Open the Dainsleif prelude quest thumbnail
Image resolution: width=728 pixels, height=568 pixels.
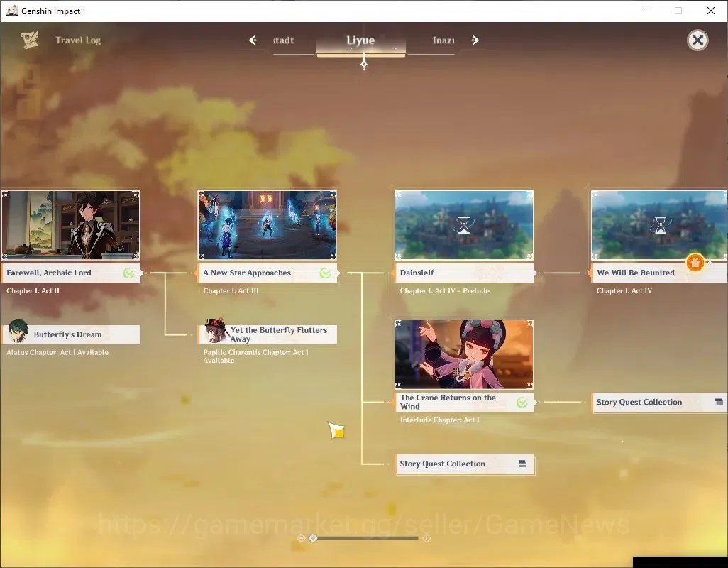pyautogui.click(x=464, y=225)
